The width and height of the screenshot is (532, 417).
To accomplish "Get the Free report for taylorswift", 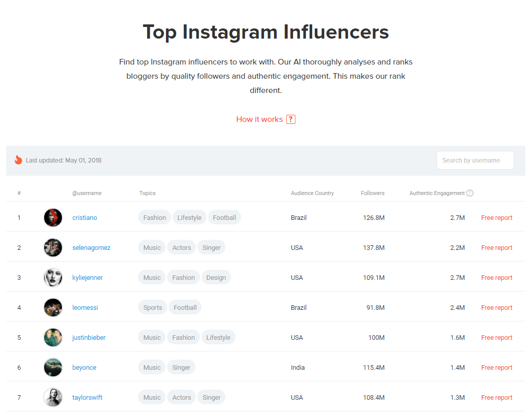I will tap(496, 397).
